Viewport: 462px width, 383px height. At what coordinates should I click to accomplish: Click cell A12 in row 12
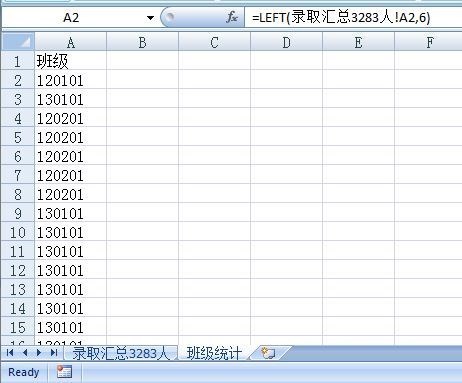click(70, 270)
